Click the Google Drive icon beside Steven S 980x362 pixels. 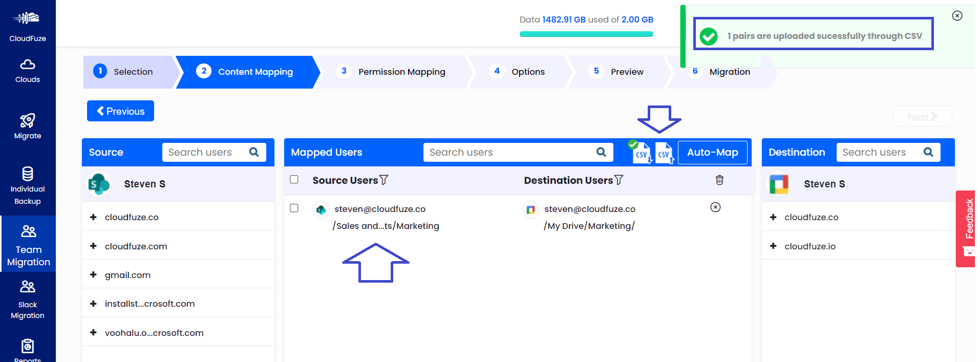[779, 184]
